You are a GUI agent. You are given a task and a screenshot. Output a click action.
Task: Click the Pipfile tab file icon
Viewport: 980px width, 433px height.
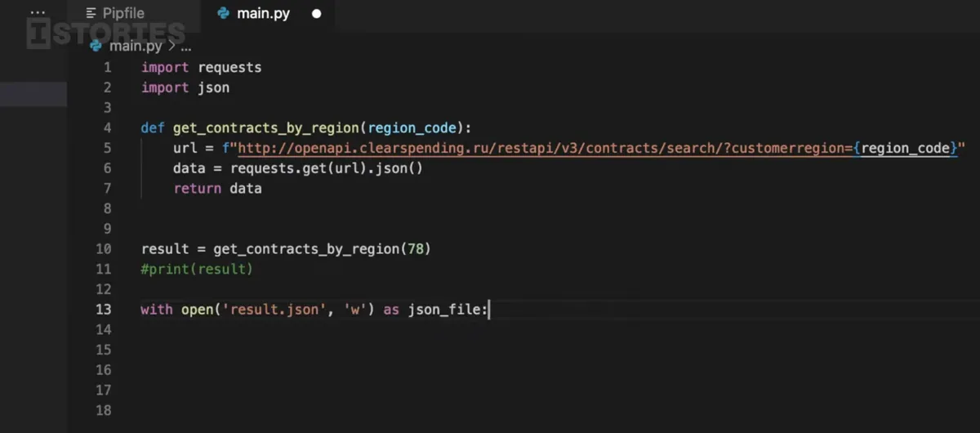(x=91, y=14)
